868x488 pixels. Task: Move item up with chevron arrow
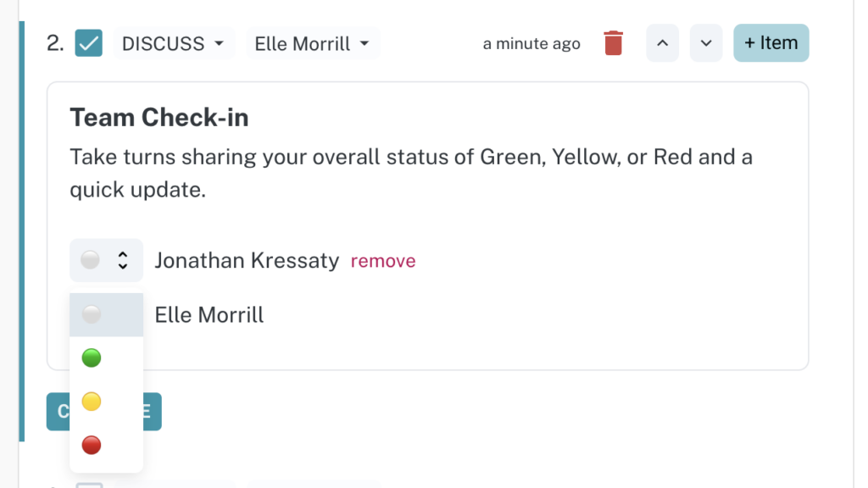point(663,43)
